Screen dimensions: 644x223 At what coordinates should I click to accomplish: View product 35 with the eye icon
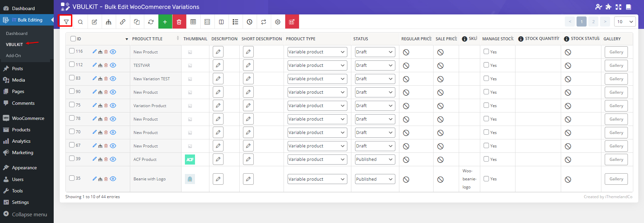(113, 179)
